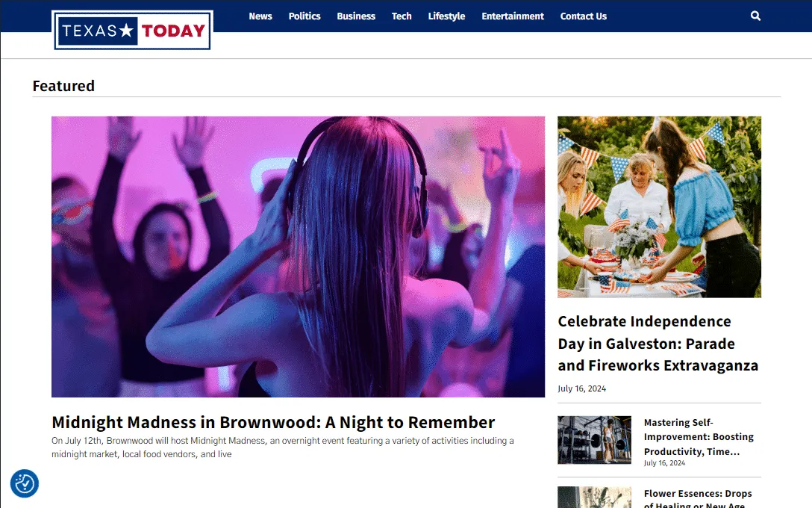812x508 pixels.
Task: Click the Contact Us link
Action: click(583, 16)
